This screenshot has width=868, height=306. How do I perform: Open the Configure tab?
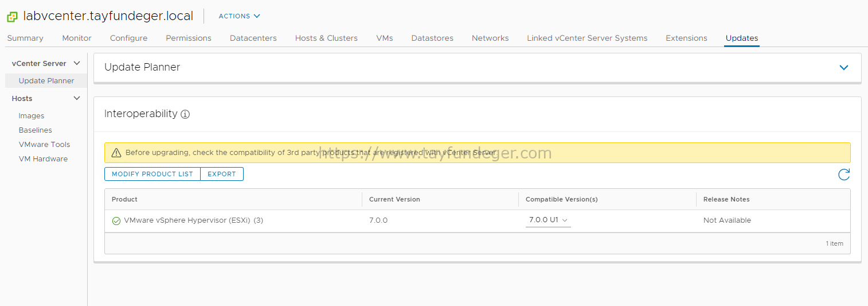coord(128,38)
